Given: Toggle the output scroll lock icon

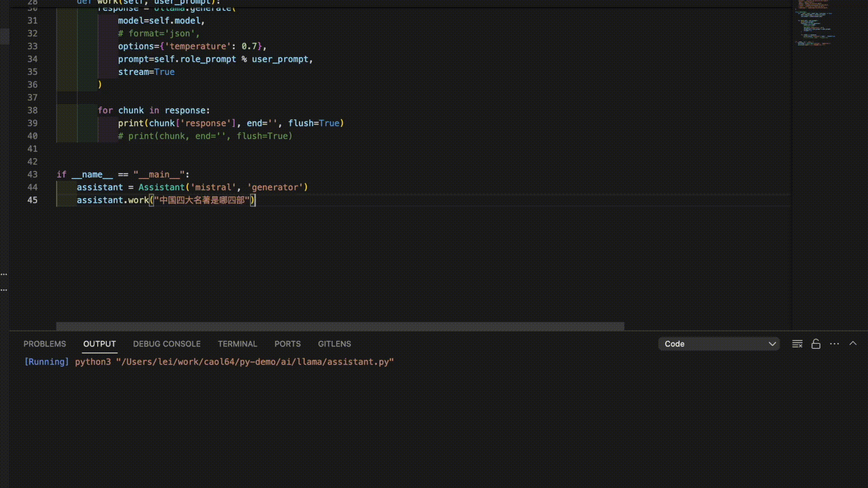Looking at the screenshot, I should (x=816, y=344).
